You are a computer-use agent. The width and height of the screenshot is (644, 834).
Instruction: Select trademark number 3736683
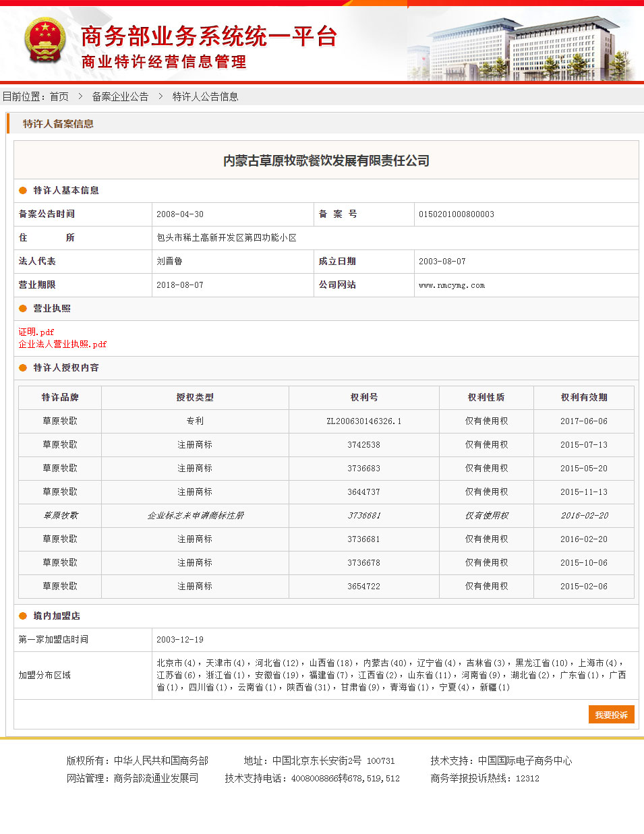364,469
